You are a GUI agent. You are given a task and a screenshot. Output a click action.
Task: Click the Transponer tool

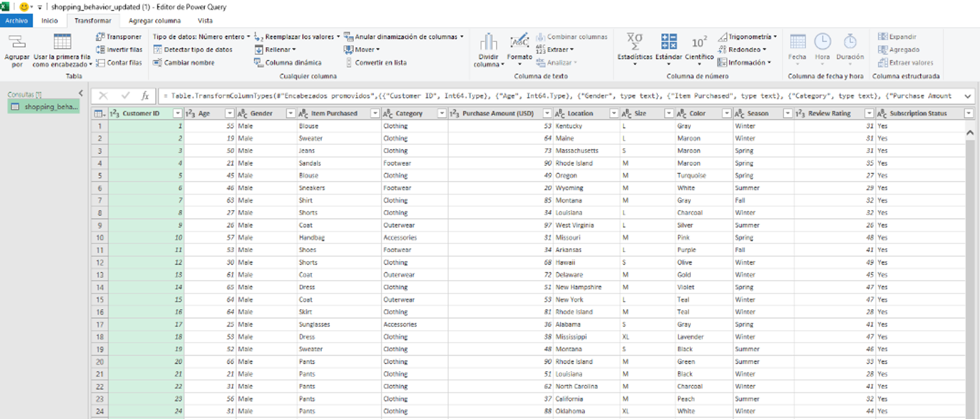118,37
